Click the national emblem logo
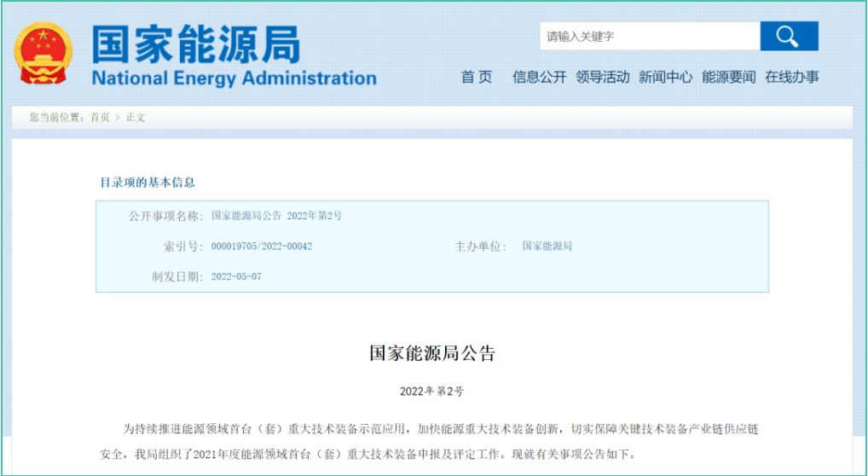The image size is (868, 476). click(x=43, y=53)
